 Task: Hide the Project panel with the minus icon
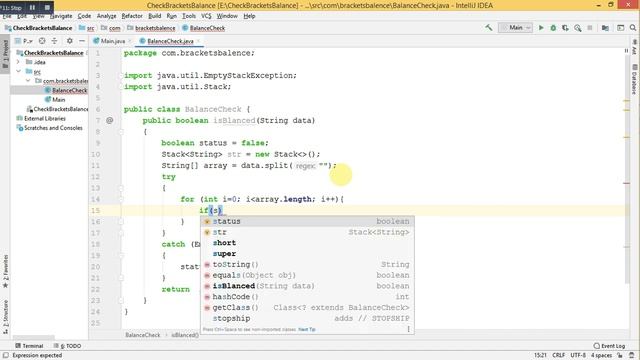[x=82, y=41]
